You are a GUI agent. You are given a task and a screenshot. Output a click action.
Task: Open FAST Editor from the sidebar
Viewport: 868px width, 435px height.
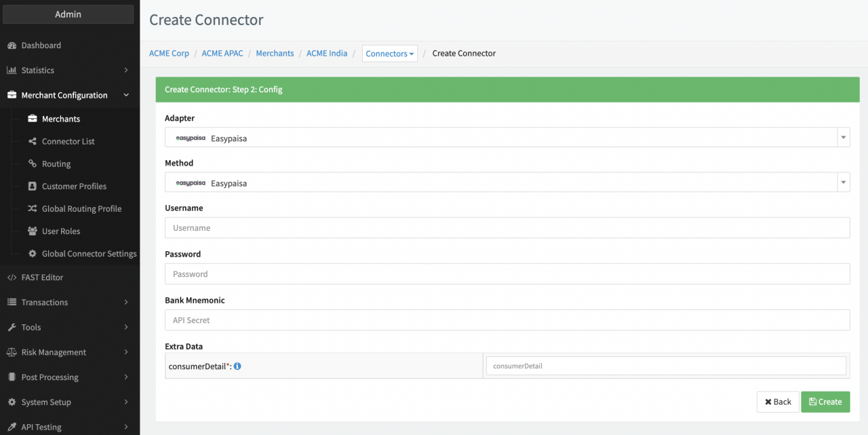click(42, 278)
